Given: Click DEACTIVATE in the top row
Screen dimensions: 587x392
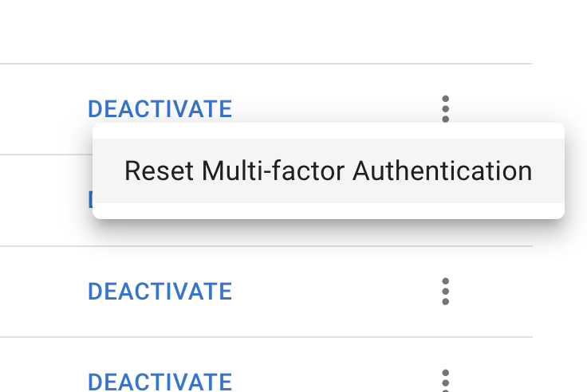Looking at the screenshot, I should (x=160, y=109).
